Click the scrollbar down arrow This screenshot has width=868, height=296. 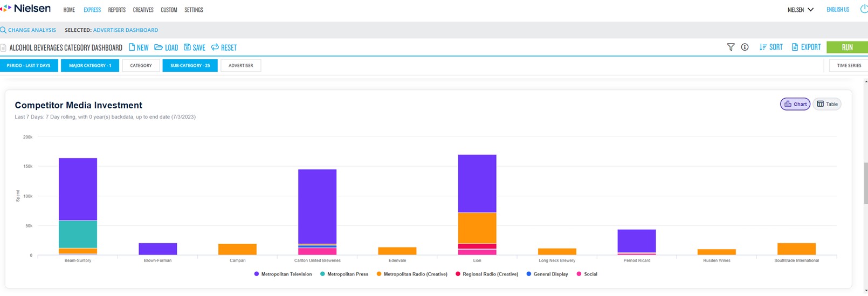point(866,291)
